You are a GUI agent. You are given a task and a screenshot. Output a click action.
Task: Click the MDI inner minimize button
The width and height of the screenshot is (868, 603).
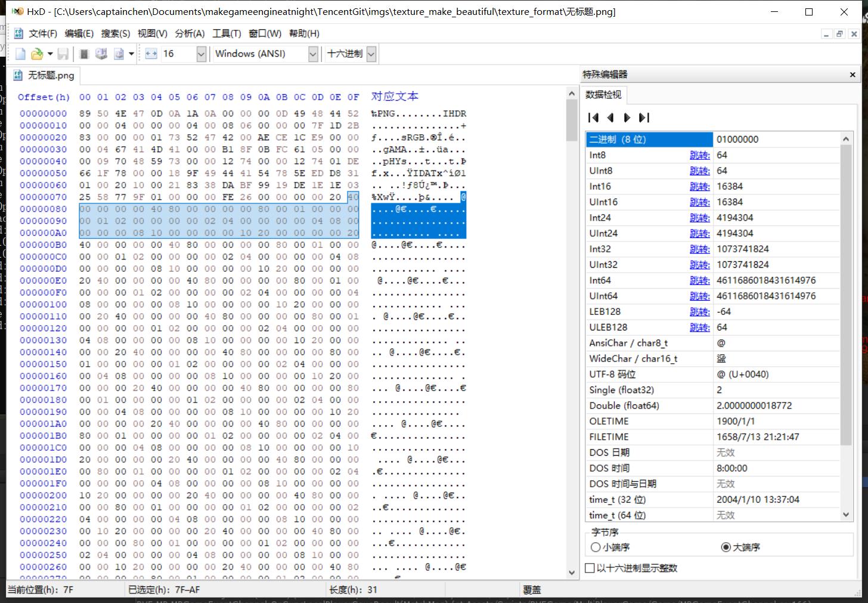pyautogui.click(x=826, y=34)
